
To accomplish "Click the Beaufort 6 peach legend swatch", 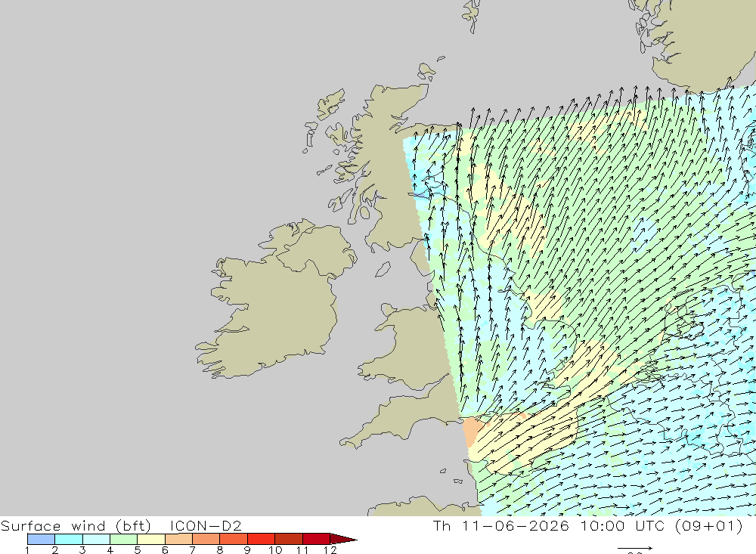I will [x=178, y=539].
